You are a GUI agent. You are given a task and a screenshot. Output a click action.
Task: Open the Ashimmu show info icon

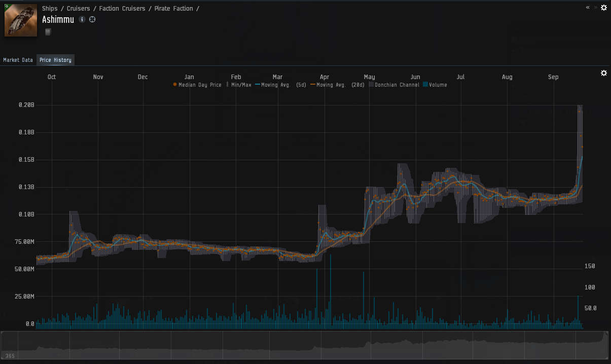82,20
